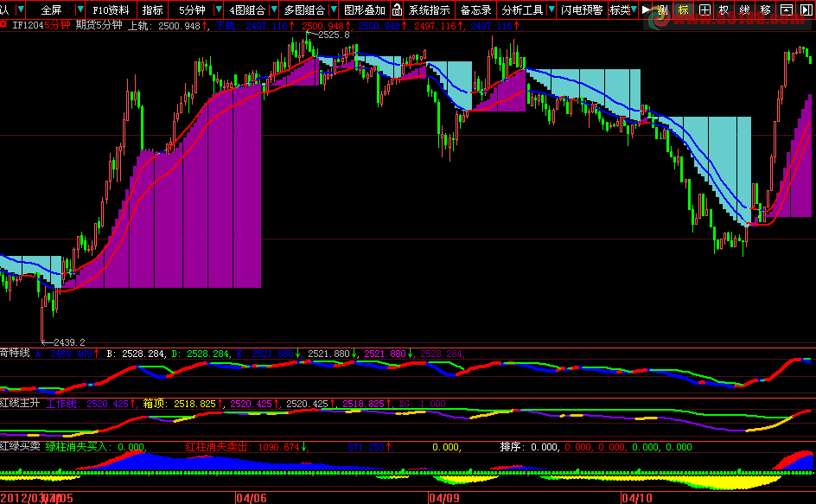Click the 下轨: 2497.116 value
The height and width of the screenshot is (504, 816).
252,26
